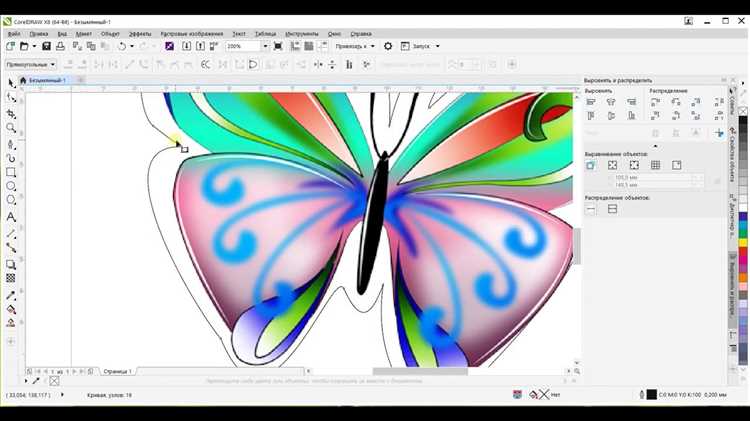Image resolution: width=750 pixels, height=421 pixels.
Task: Click the Запуск launch button
Action: (420, 46)
